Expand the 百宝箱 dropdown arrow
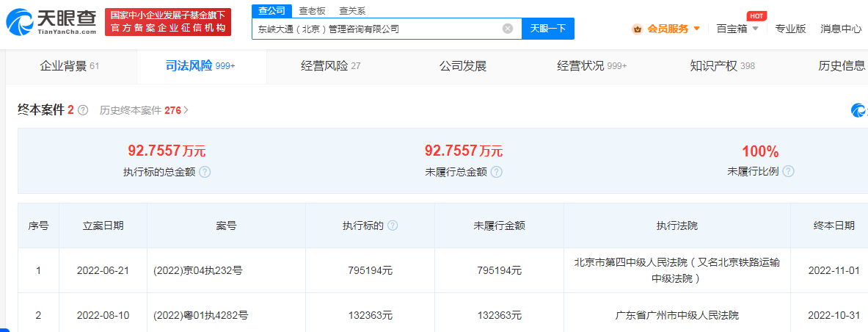This screenshot has width=868, height=332. tap(755, 29)
